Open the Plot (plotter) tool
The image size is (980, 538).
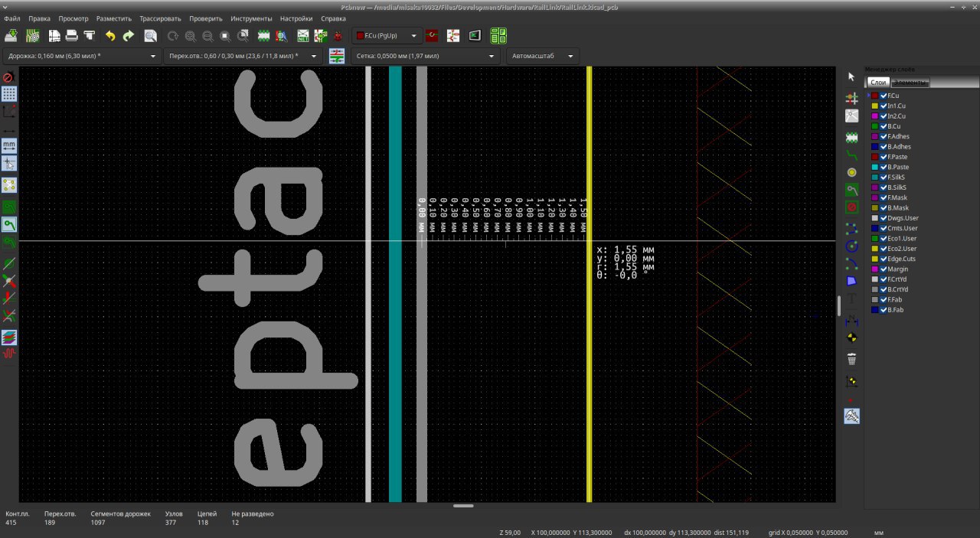[89, 36]
